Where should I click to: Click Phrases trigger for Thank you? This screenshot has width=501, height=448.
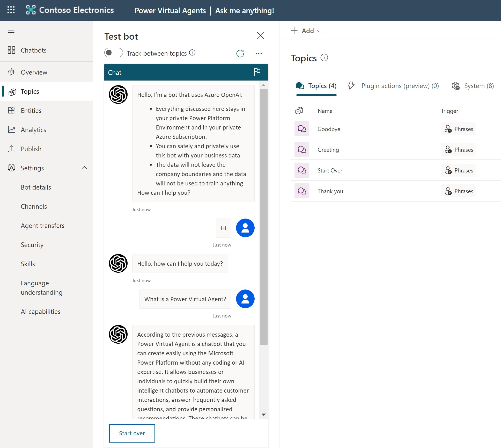458,191
